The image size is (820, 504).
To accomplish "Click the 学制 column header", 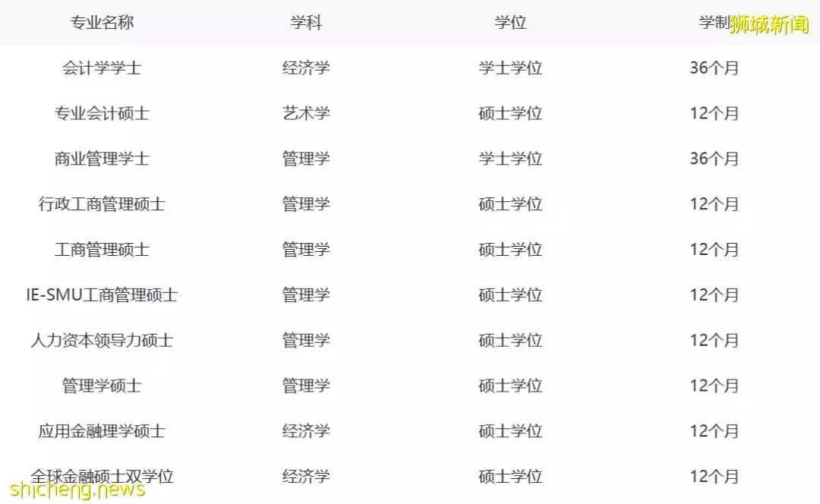I will 712,23.
